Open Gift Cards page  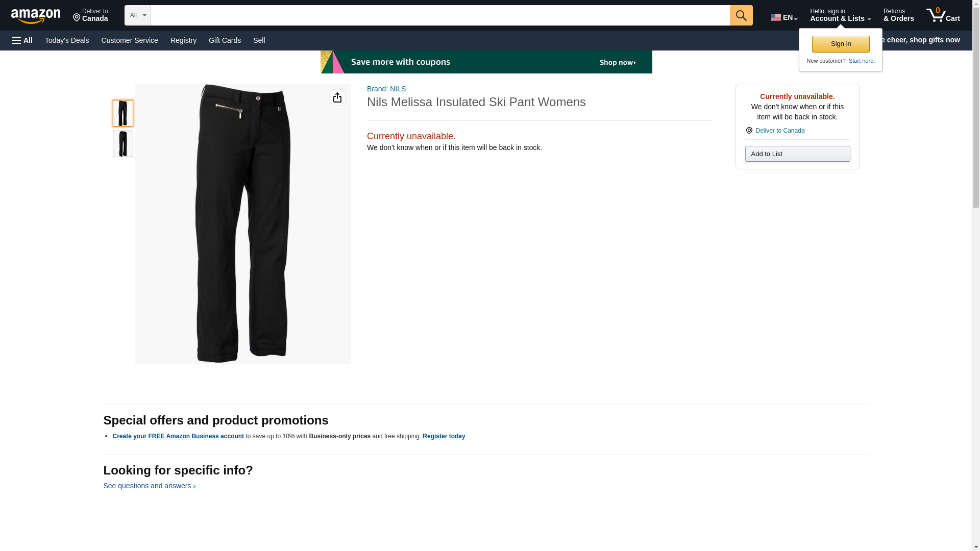pos(225,40)
